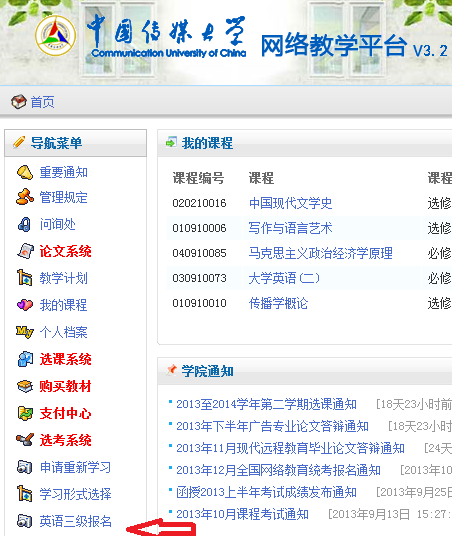This screenshot has height=536, width=452.
Task: Read 2013至2014学年第二学期选课通知 notice
Action: tap(266, 404)
